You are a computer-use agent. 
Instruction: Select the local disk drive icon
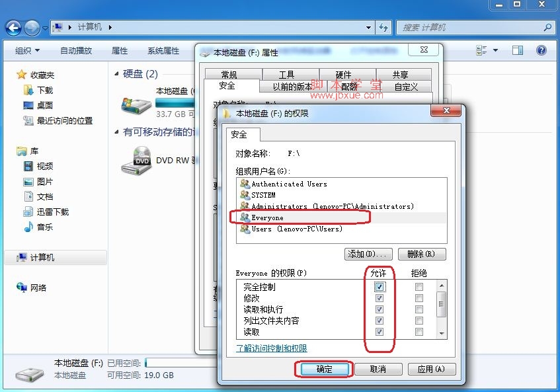[x=136, y=105]
